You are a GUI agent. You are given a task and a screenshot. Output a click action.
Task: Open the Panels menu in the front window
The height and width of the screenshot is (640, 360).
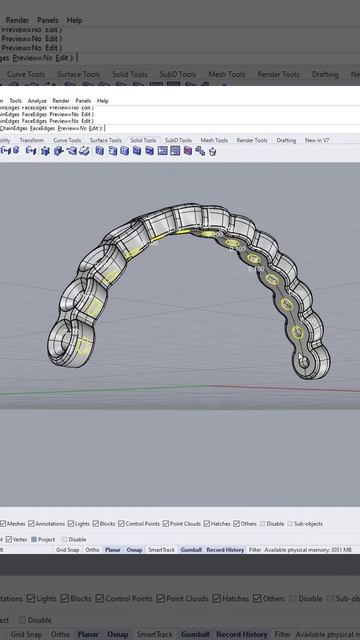83,100
